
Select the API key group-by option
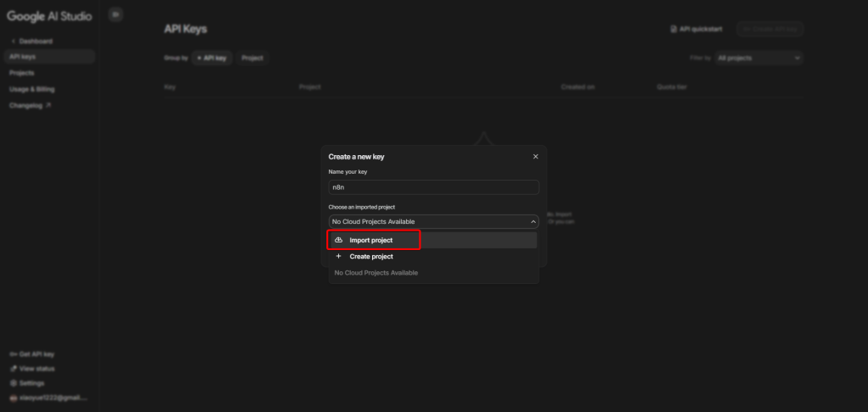[x=213, y=58]
